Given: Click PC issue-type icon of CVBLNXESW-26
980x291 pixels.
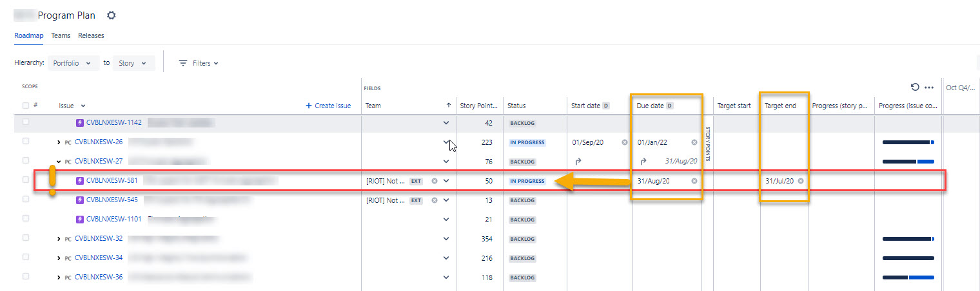Looking at the screenshot, I should pyautogui.click(x=68, y=142).
